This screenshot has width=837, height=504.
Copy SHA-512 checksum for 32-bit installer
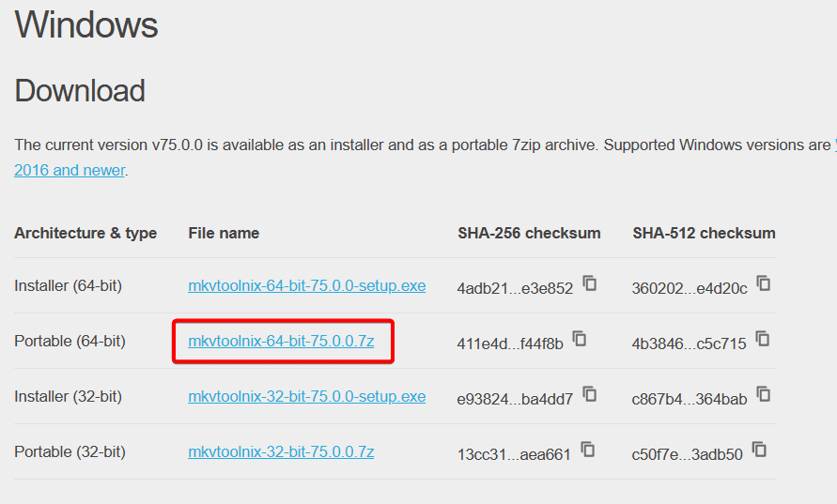tap(764, 394)
